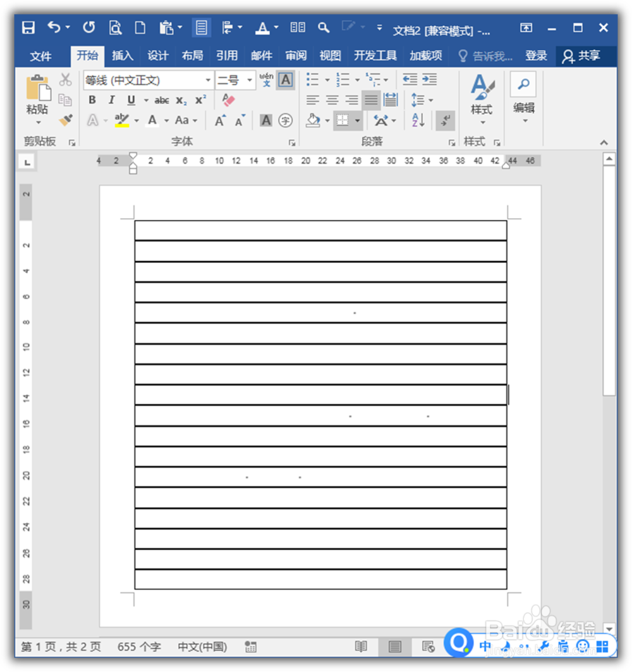Open the font size dropdown

tap(250, 80)
